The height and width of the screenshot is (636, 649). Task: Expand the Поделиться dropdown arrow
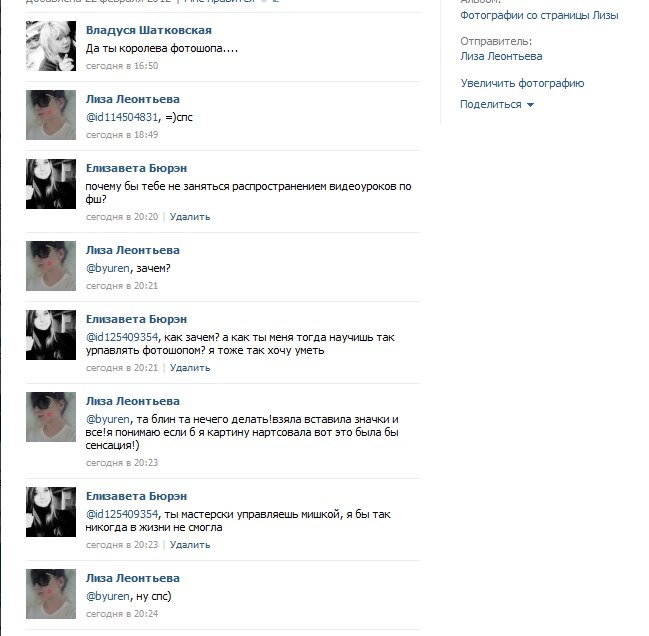point(530,105)
